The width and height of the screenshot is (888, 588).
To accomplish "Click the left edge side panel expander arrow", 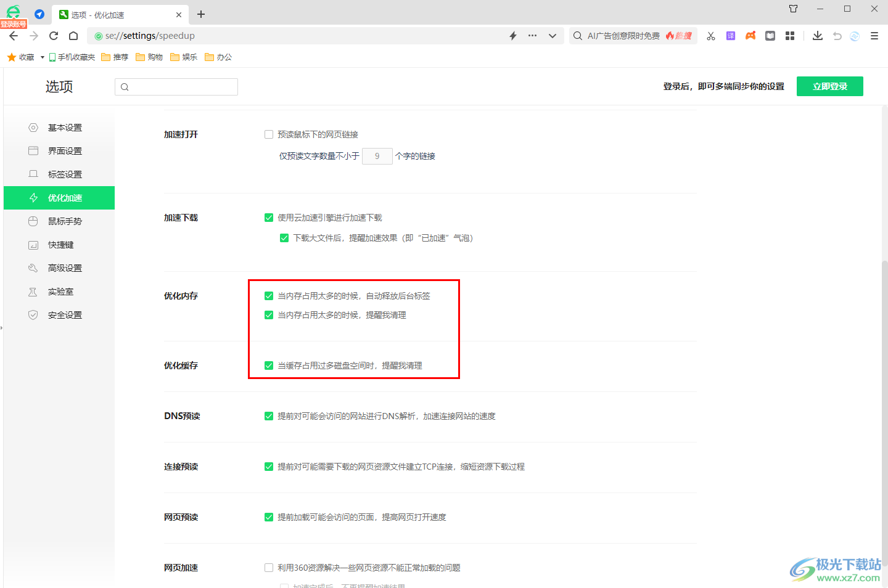I will 2,328.
